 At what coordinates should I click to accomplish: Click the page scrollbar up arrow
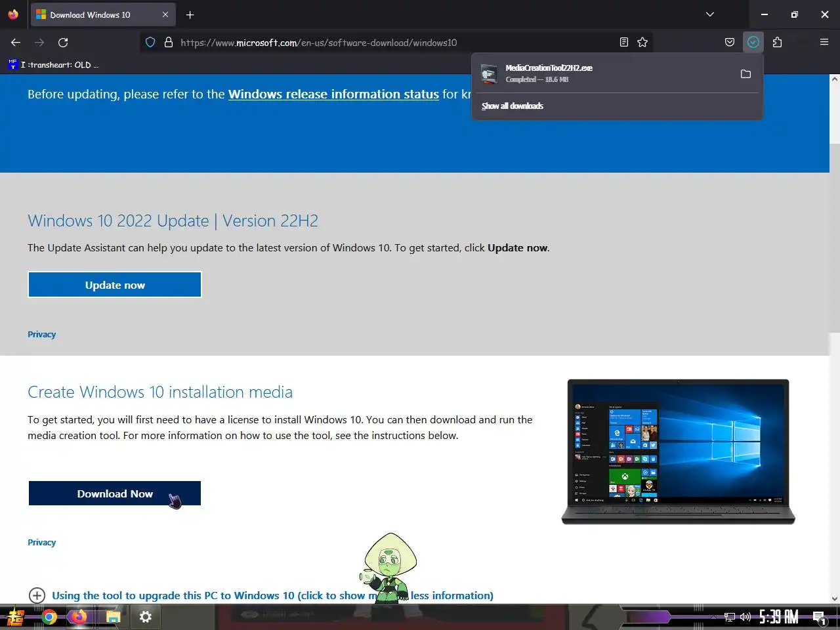(x=835, y=79)
